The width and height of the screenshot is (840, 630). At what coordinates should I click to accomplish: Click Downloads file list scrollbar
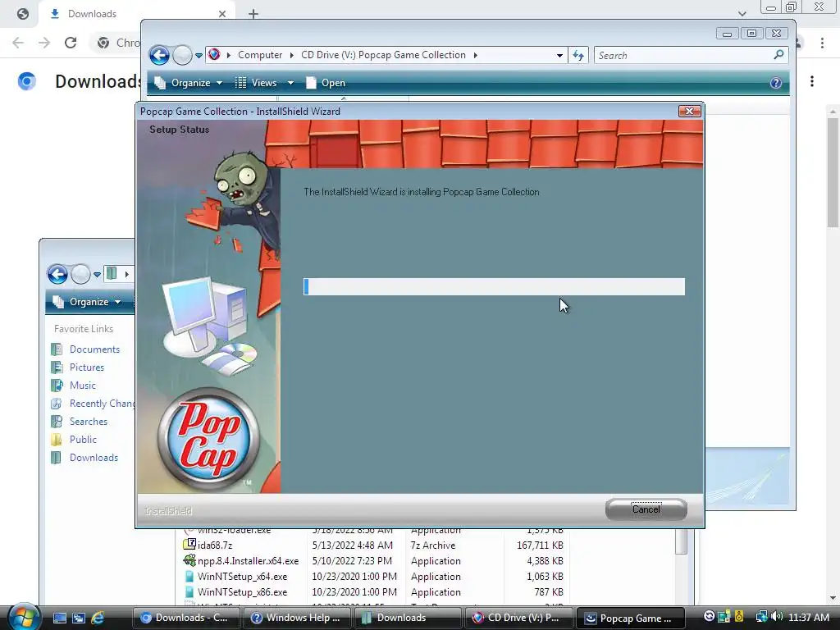click(x=681, y=541)
